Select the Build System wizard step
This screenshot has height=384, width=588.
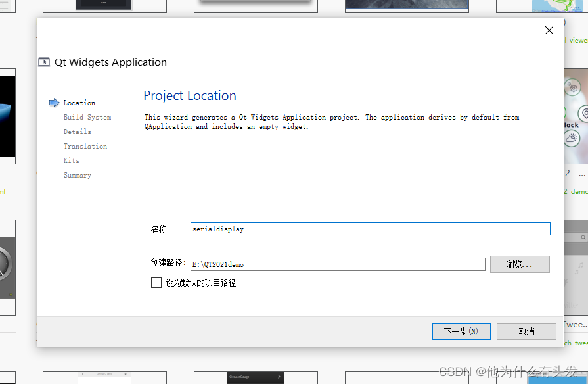(87, 117)
